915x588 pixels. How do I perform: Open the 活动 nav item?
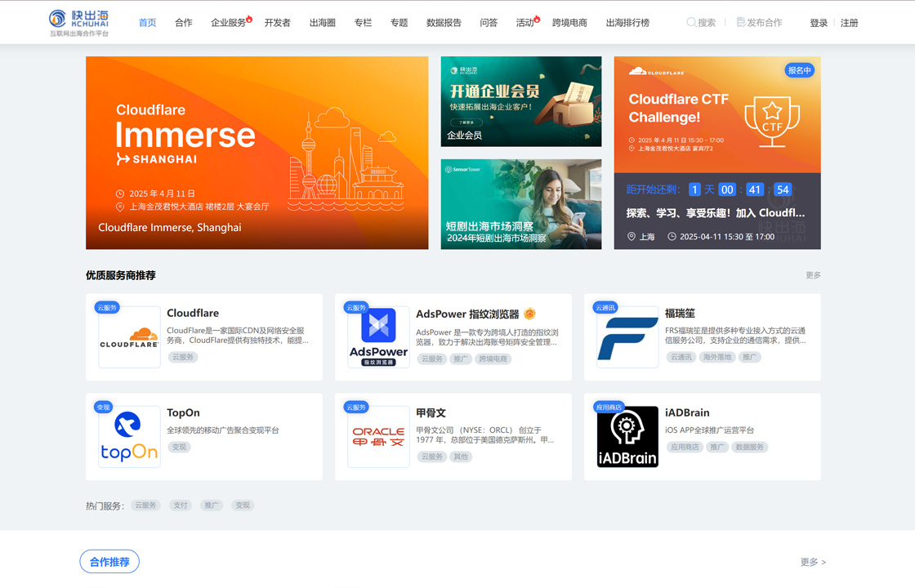[524, 23]
